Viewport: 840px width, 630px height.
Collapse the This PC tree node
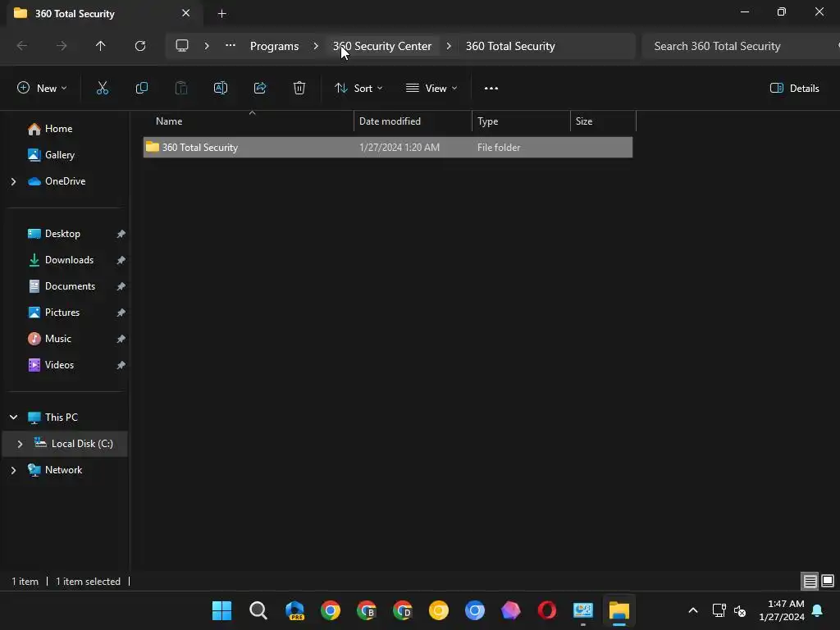(x=13, y=418)
